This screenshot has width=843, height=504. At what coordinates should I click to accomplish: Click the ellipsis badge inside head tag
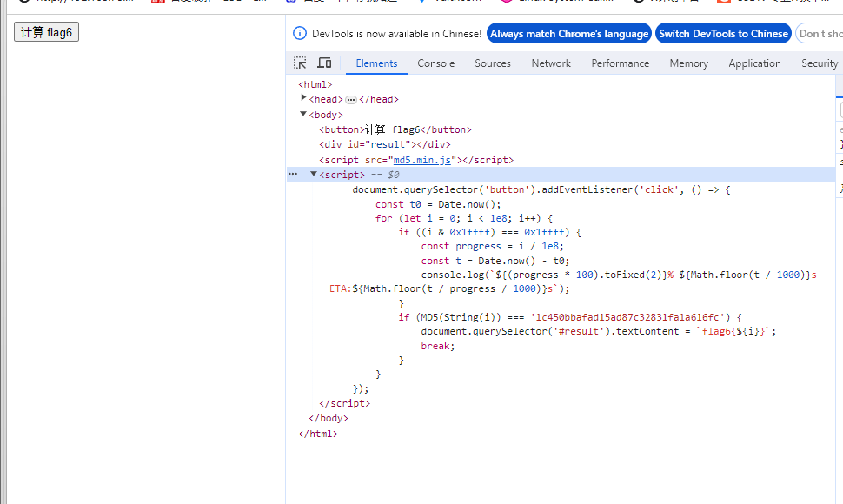351,100
